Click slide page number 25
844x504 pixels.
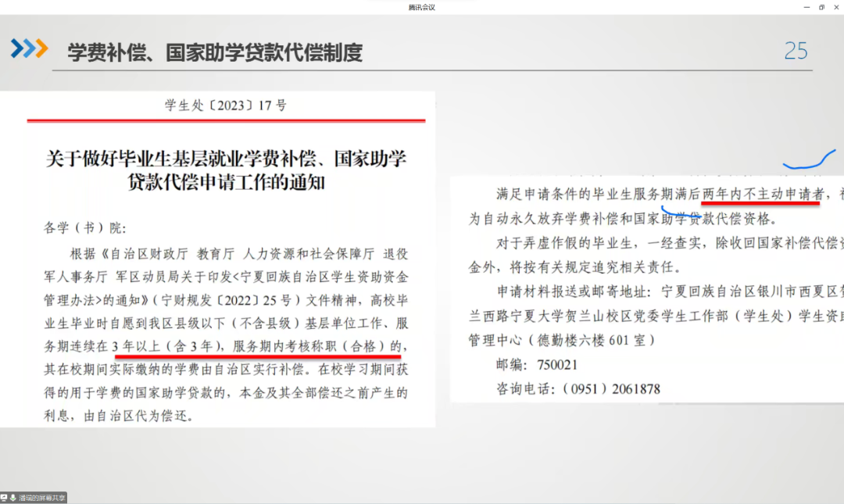coord(796,52)
